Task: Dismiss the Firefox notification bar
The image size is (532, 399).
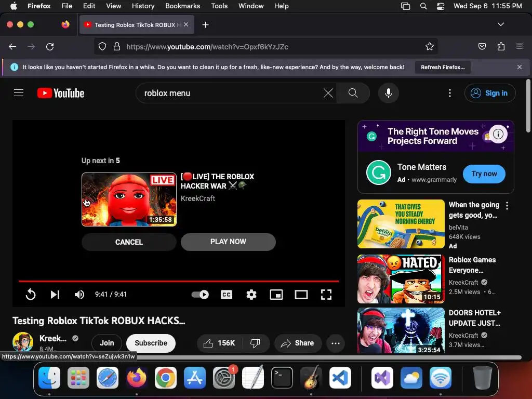Action: tap(520, 67)
